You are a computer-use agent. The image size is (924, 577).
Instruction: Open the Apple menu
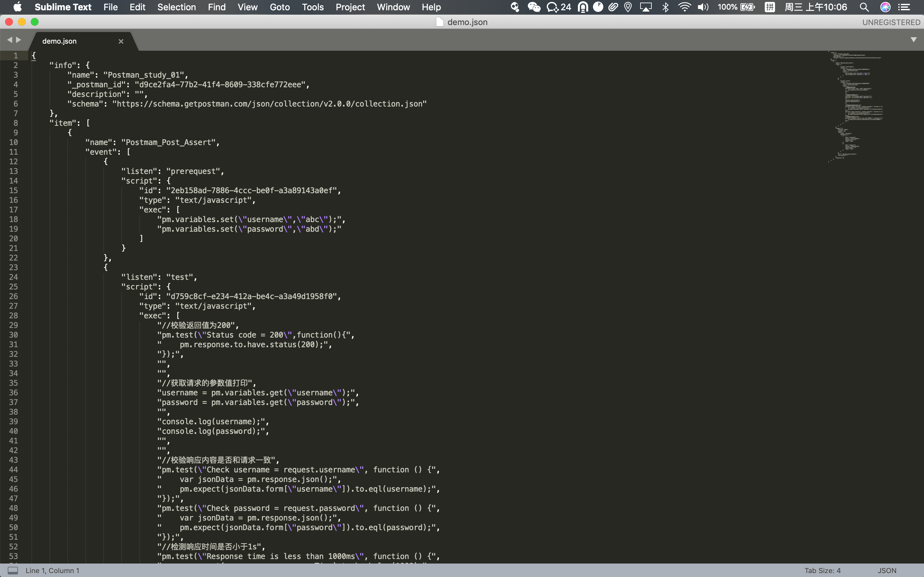tap(18, 7)
